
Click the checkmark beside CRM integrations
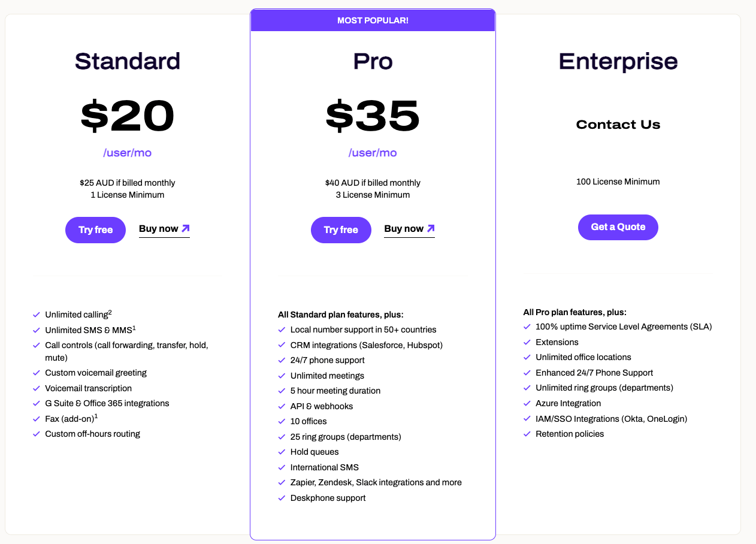pyautogui.click(x=282, y=345)
